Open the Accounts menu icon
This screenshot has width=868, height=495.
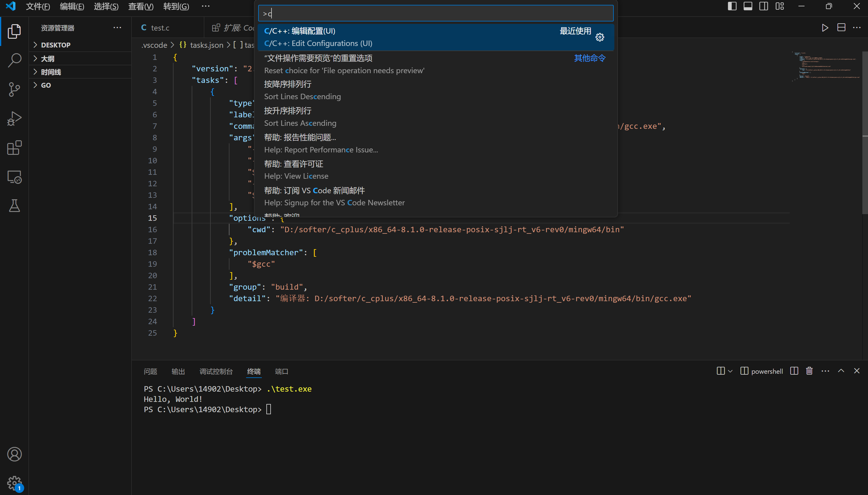point(14,454)
